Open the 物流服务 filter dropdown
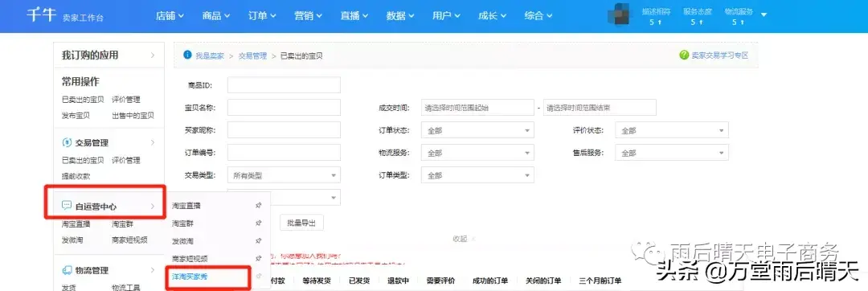The image size is (868, 291). tap(477, 153)
